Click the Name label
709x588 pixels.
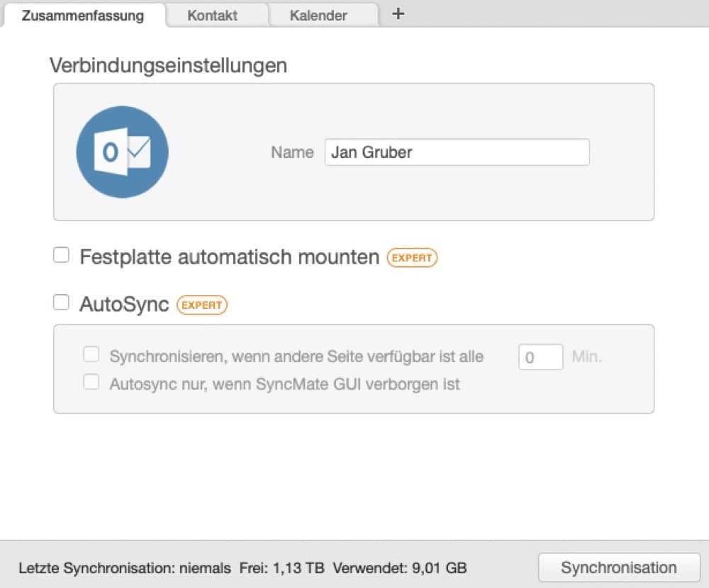pyautogui.click(x=292, y=152)
